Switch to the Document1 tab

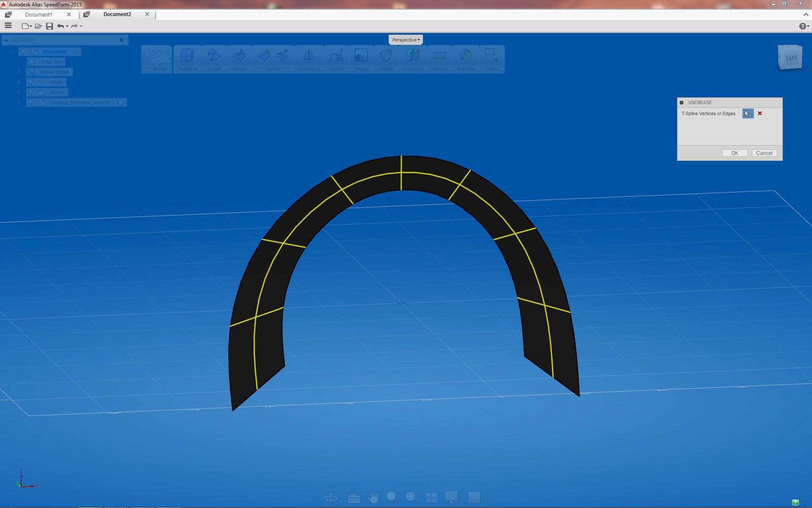coord(38,14)
